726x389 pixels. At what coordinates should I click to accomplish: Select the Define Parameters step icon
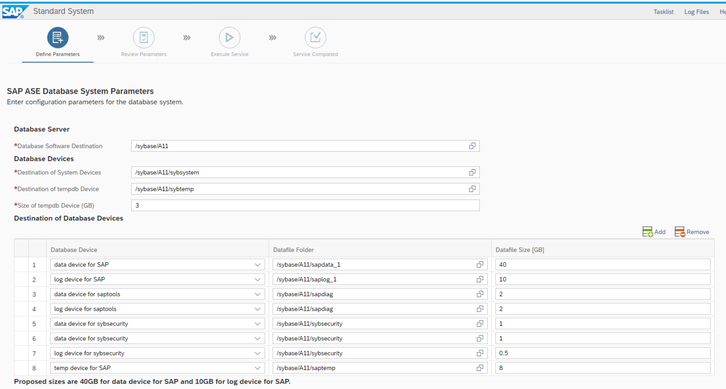[58, 38]
